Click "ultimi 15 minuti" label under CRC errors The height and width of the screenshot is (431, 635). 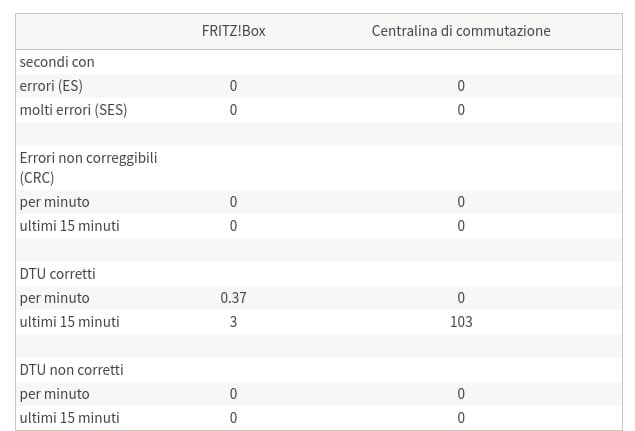pos(69,226)
